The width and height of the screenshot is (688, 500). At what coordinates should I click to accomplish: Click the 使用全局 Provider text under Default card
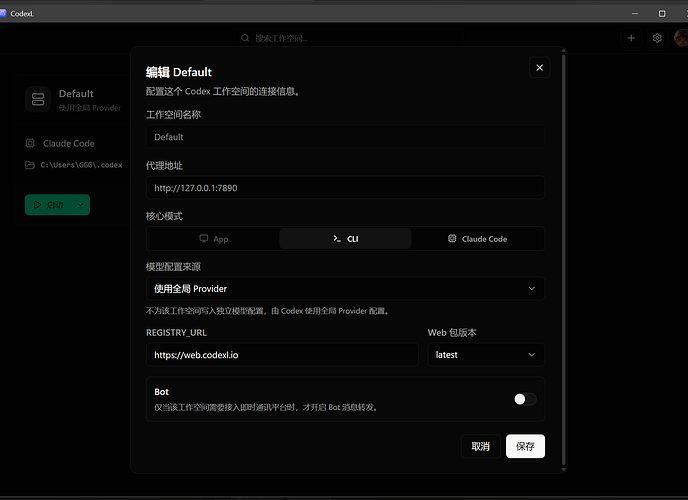[x=90, y=108]
